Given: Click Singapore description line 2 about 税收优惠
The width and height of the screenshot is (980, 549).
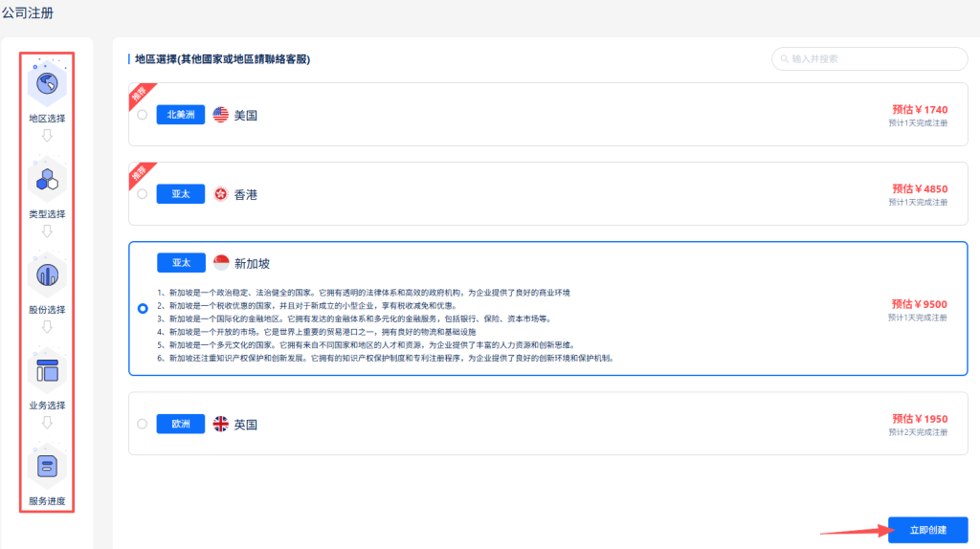Looking at the screenshot, I should (307, 305).
